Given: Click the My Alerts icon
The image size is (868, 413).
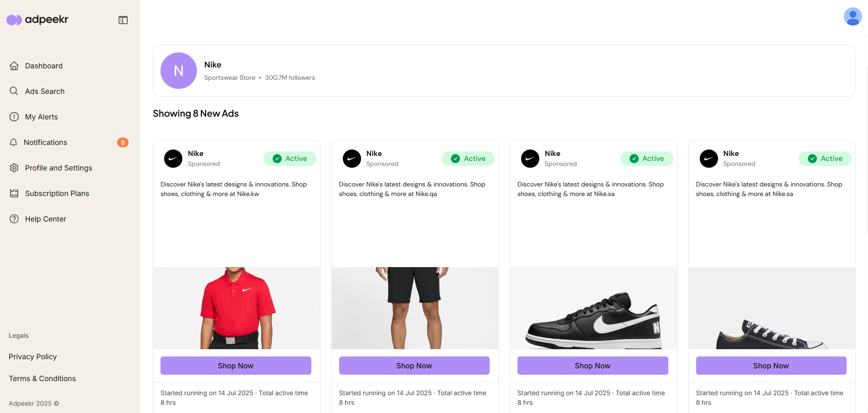Looking at the screenshot, I should pos(14,117).
